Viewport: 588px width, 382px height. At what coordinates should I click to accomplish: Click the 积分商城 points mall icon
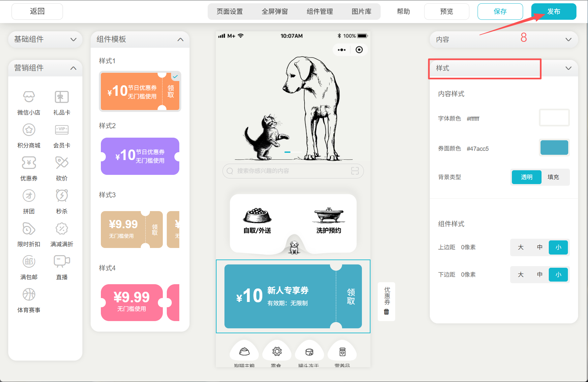pyautogui.click(x=29, y=130)
